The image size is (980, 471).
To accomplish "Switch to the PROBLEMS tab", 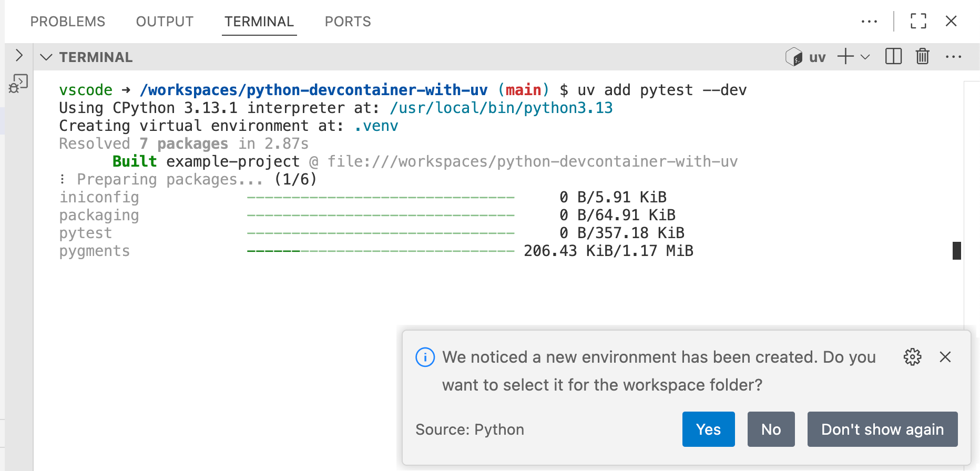I will coord(68,22).
